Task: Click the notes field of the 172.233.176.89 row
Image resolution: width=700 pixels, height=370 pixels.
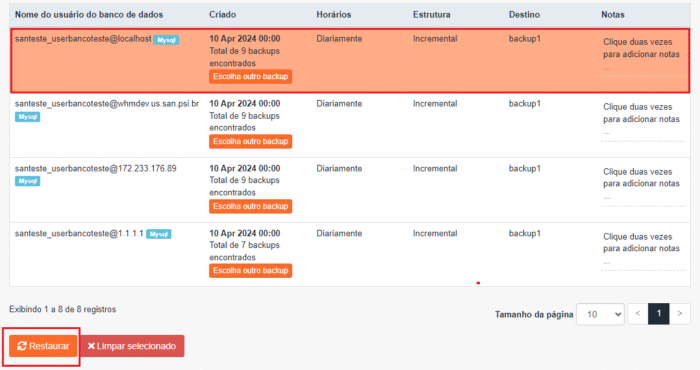Action: pos(642,185)
